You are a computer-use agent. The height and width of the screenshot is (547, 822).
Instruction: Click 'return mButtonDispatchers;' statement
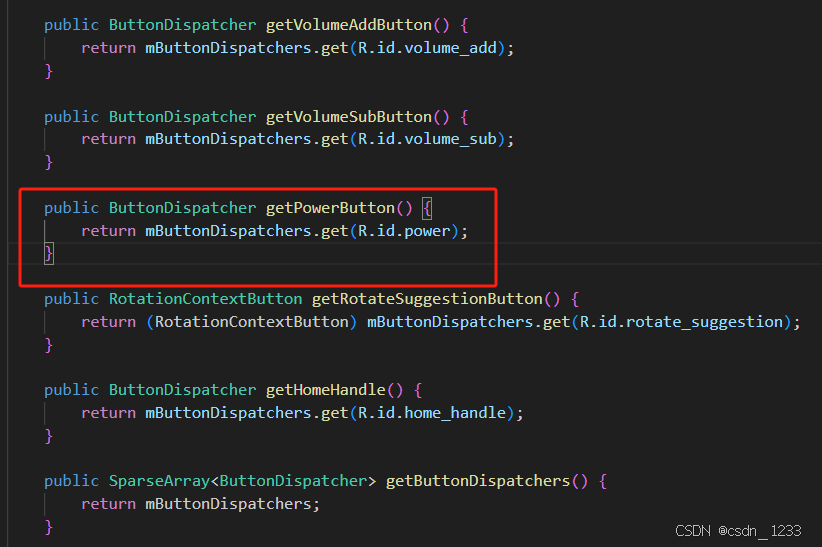point(200,504)
